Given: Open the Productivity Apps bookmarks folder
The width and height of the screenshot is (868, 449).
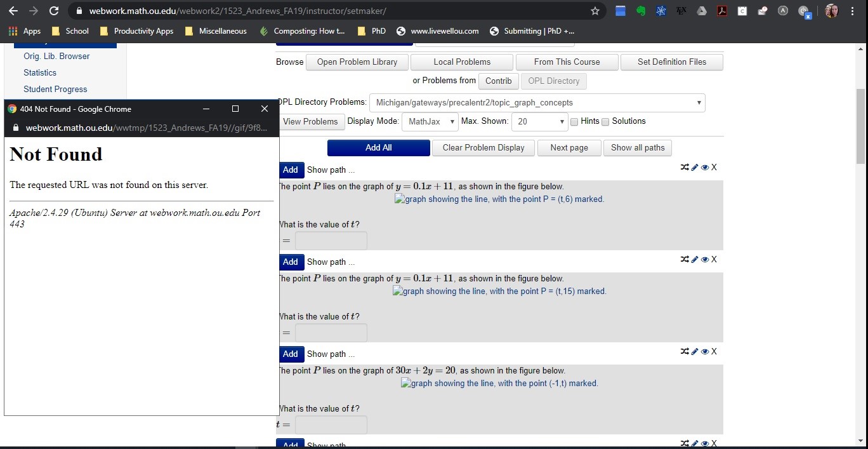Looking at the screenshot, I should click(136, 31).
